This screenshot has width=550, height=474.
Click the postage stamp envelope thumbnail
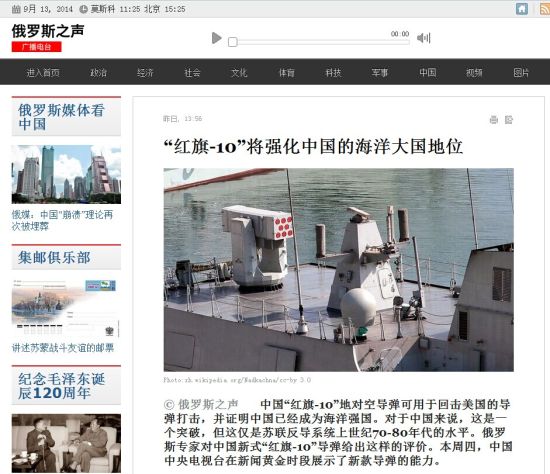point(66,308)
